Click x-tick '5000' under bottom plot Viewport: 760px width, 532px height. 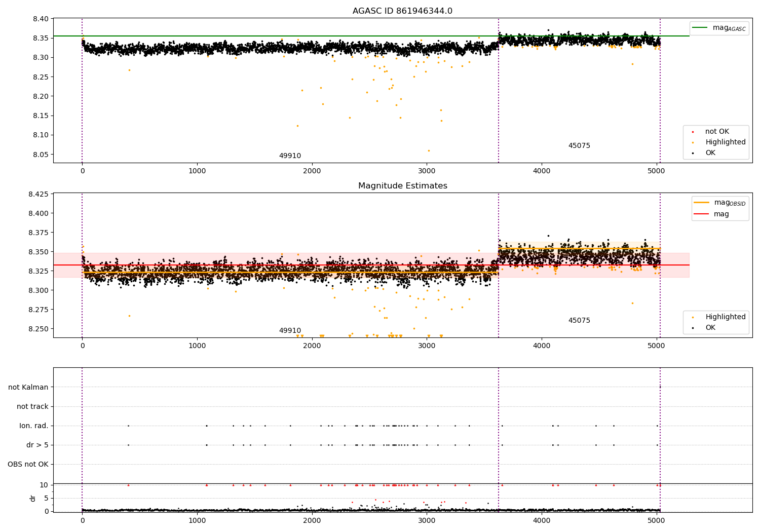(657, 521)
